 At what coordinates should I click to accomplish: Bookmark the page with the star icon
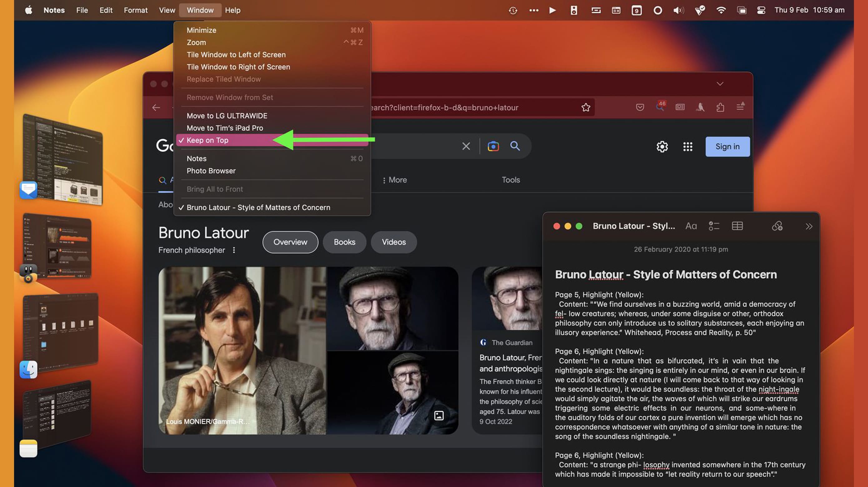(586, 107)
